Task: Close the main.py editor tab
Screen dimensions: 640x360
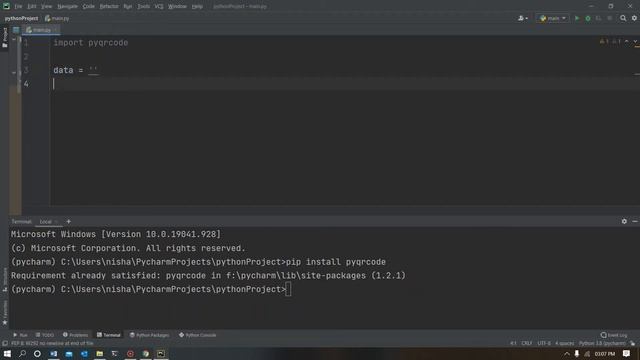Action: tap(56, 30)
